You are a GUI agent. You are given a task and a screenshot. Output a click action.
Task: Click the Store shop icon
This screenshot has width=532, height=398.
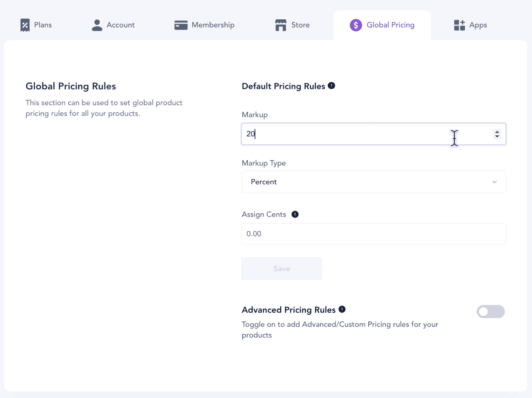pos(281,25)
